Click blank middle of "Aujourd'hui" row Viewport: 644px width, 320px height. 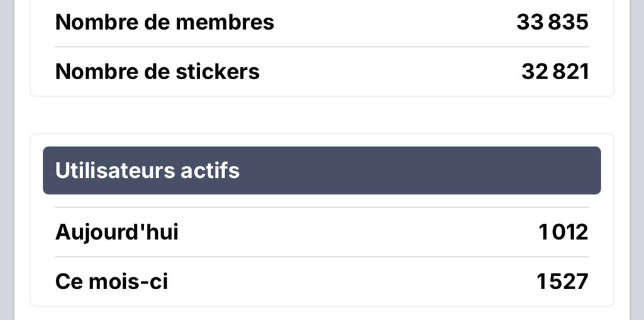click(358, 233)
